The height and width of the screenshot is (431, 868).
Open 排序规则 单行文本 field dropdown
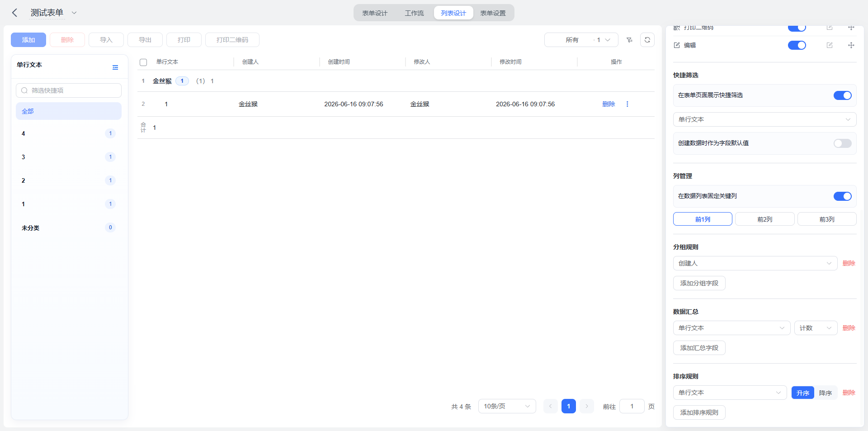pos(730,393)
